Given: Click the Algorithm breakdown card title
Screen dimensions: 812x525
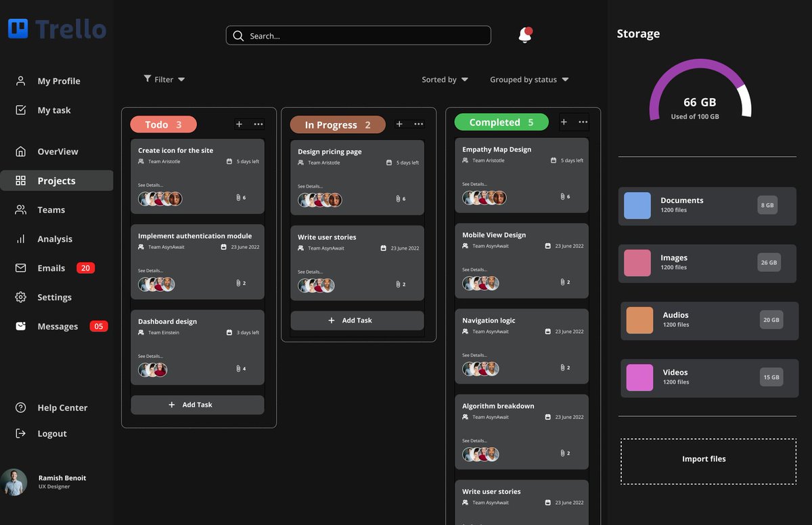Looking at the screenshot, I should click(x=498, y=406).
